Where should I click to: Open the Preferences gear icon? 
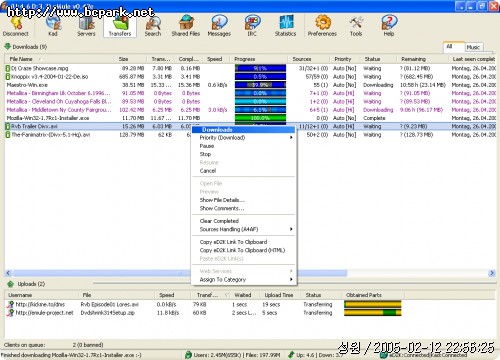[x=322, y=26]
